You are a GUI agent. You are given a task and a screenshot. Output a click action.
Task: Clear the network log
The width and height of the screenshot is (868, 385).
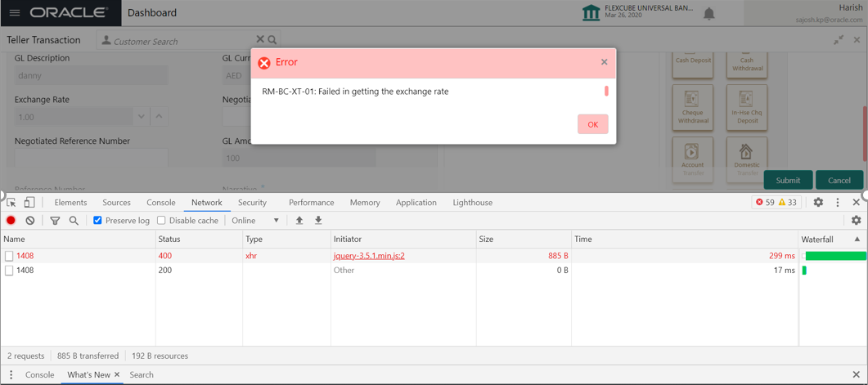pyautogui.click(x=30, y=220)
